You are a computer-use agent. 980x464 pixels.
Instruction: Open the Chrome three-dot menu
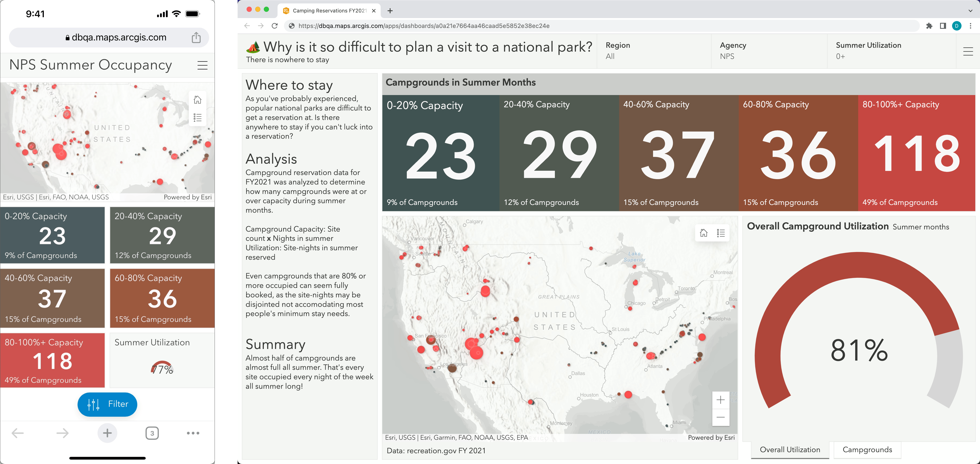click(x=971, y=26)
